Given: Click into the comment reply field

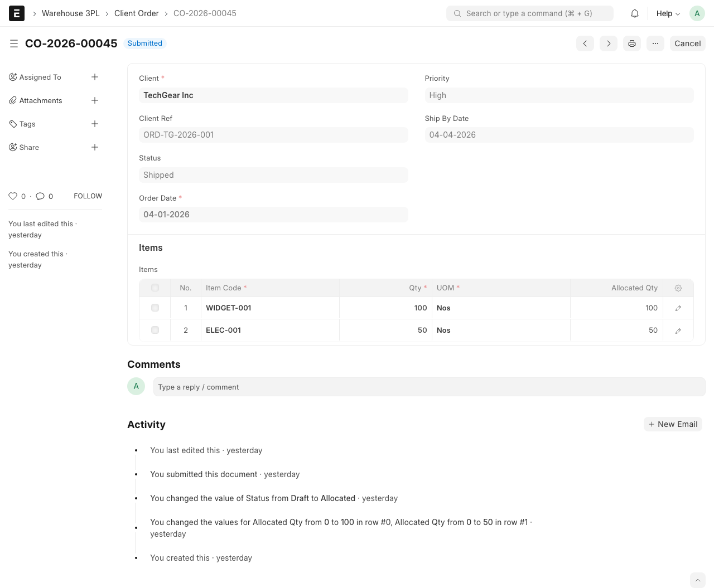Looking at the screenshot, I should click(x=429, y=387).
